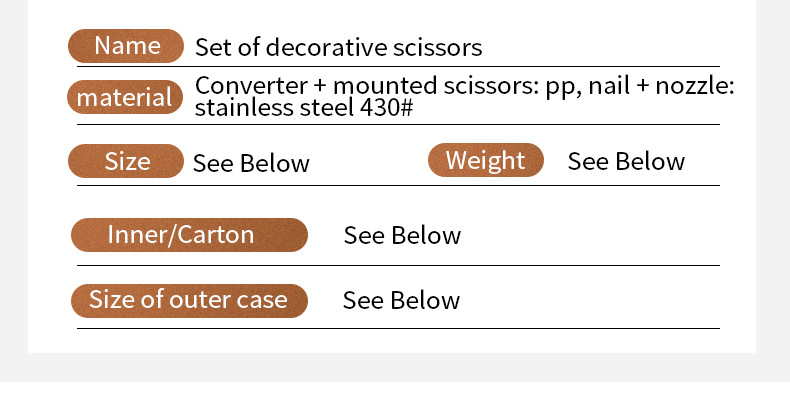Click the brown Size label badge
Viewport: 790px width, 402px height.
click(x=126, y=161)
